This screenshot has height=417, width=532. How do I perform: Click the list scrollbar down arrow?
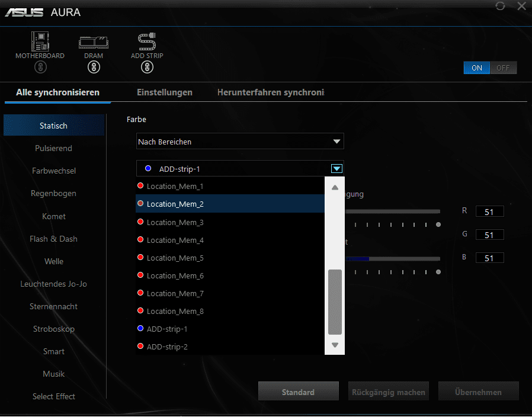click(x=335, y=345)
